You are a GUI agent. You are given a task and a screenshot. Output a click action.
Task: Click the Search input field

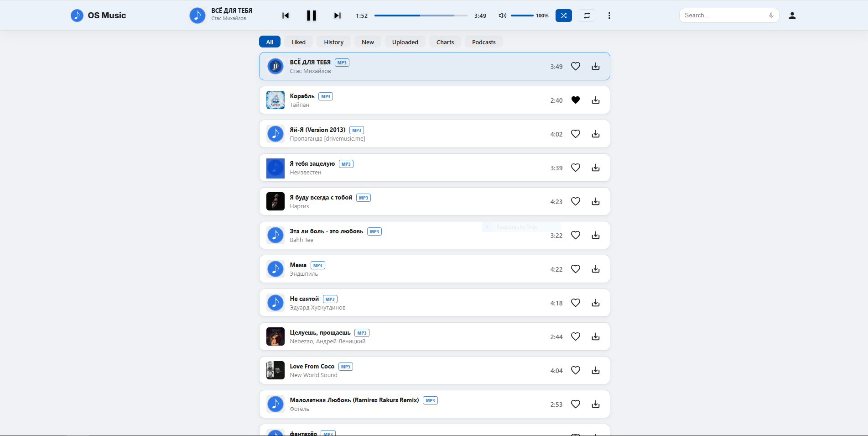coord(725,16)
